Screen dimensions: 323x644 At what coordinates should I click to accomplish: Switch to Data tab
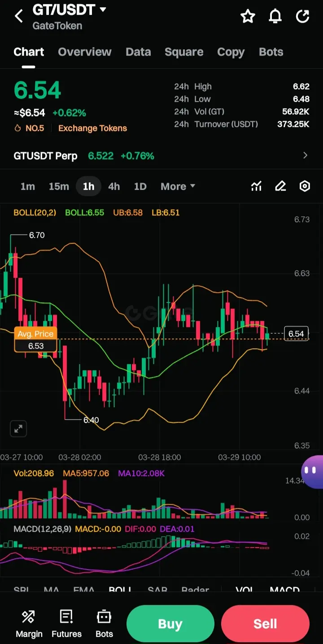138,52
